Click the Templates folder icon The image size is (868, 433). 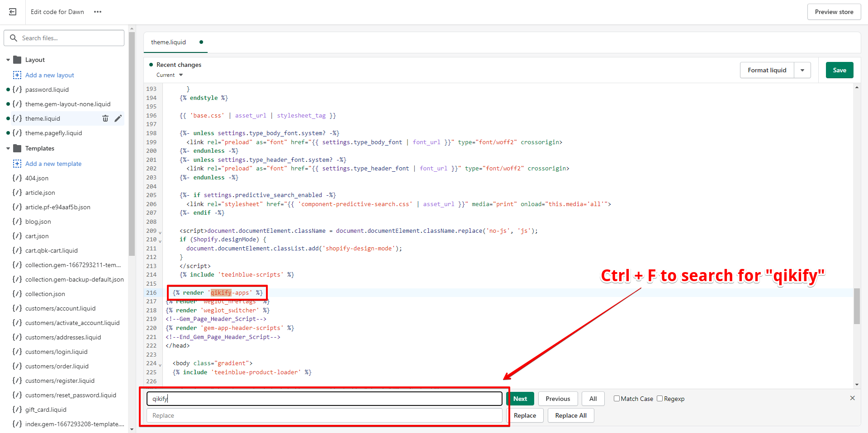(x=18, y=148)
